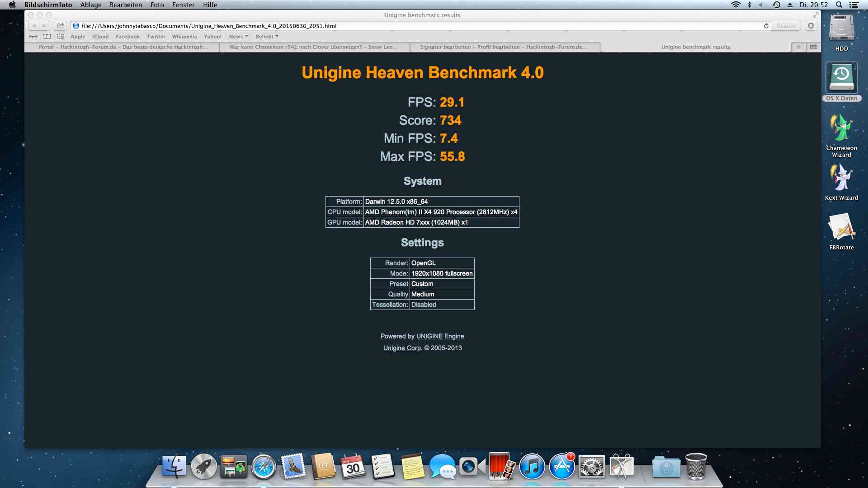Expand the News bookmarks dropdown
Image resolution: width=868 pixels, height=488 pixels.
point(238,37)
